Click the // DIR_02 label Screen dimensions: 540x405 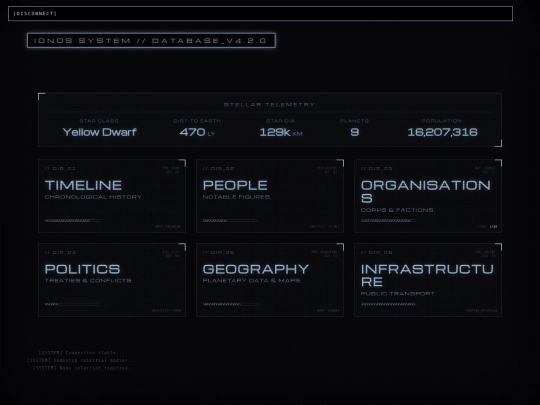tap(218, 168)
